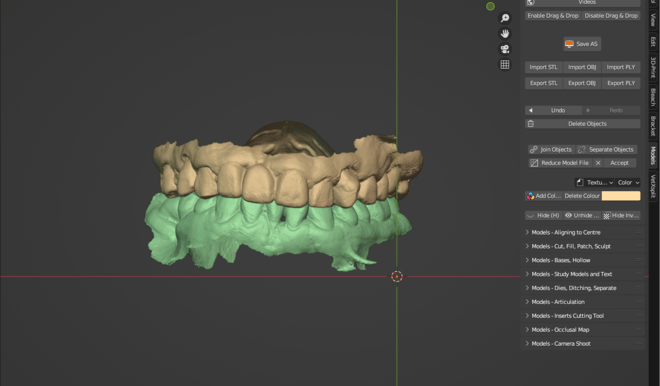
Task: Click the orange monitor Save AS icon
Action: [x=570, y=44]
